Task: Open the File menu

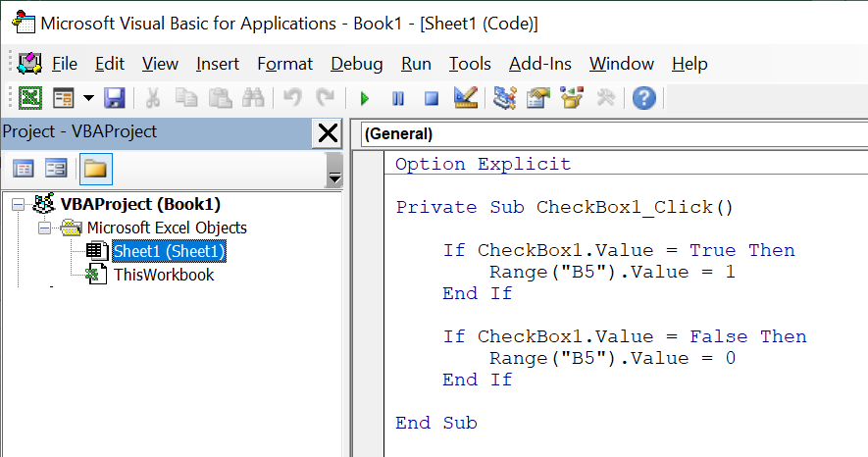Action: 65,64
